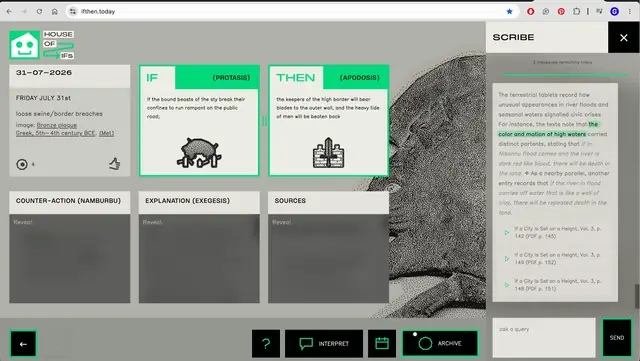Click the SCRIBE panel title

pyautogui.click(x=513, y=37)
